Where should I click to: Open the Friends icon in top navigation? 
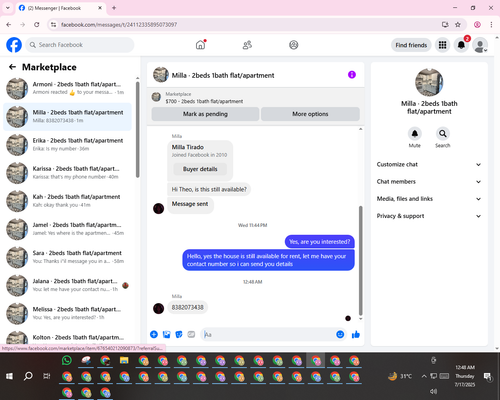[247, 45]
